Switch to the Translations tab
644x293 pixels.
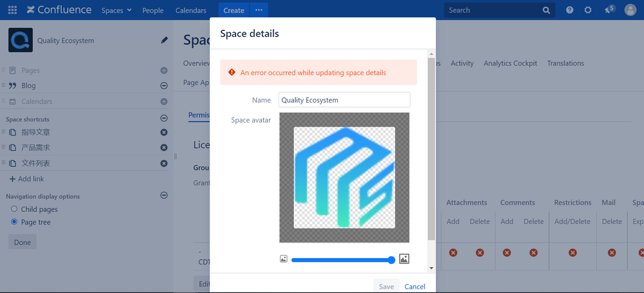pos(565,63)
